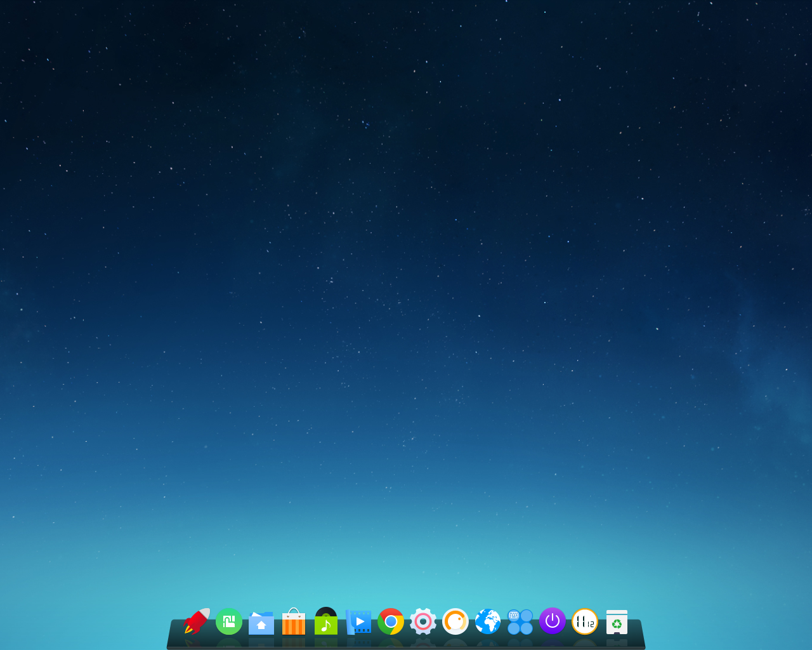Click the wallpaper just above the dock

point(406,590)
